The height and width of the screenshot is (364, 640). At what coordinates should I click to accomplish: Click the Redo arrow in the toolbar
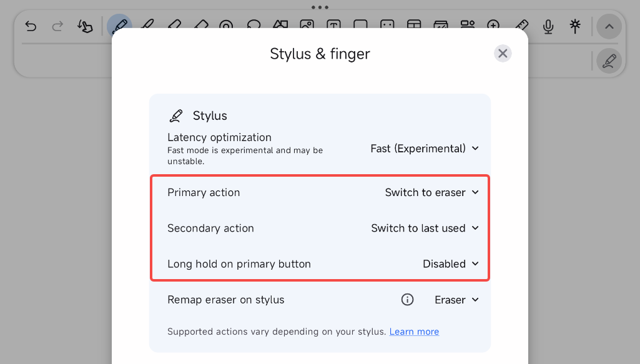57,26
